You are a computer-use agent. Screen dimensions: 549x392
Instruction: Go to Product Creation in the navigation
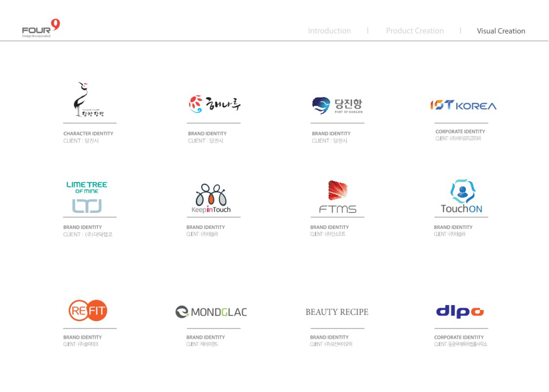(415, 31)
